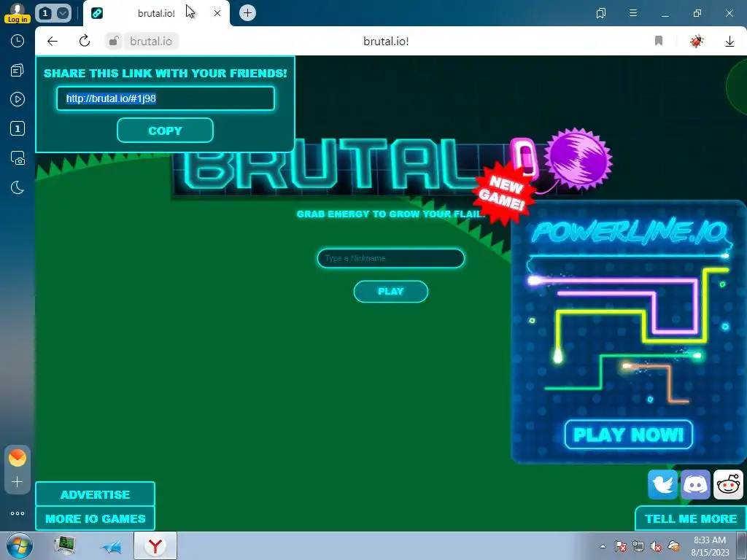Click PLAY NOW! on Powerline.io ad
The image size is (747, 560).
(628, 435)
